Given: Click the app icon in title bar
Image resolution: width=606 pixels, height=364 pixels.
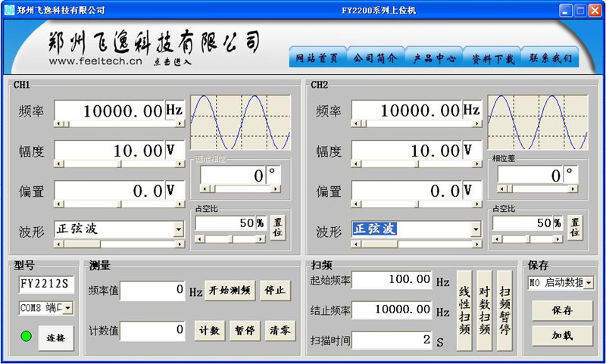Looking at the screenshot, I should (9, 10).
